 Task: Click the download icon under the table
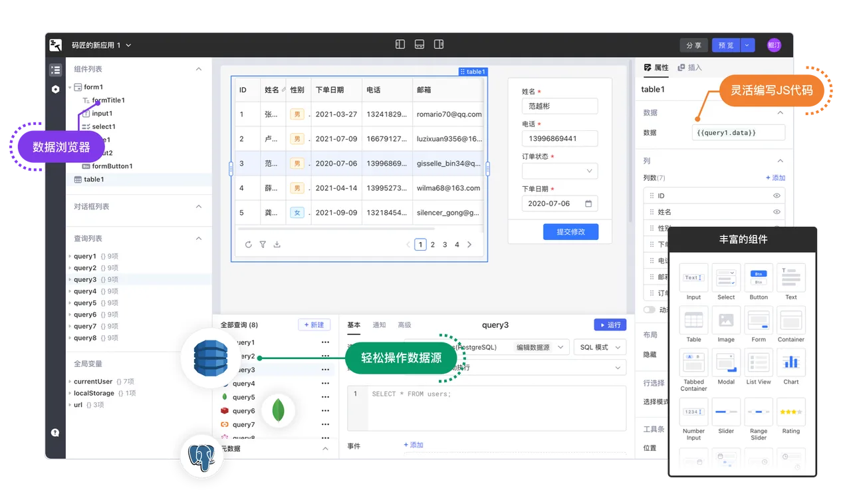click(x=277, y=245)
